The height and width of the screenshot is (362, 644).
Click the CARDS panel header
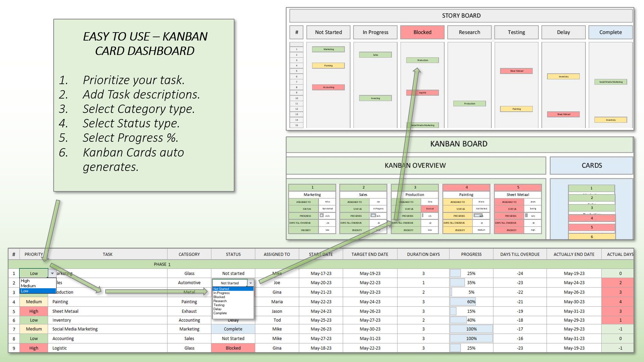tap(592, 165)
